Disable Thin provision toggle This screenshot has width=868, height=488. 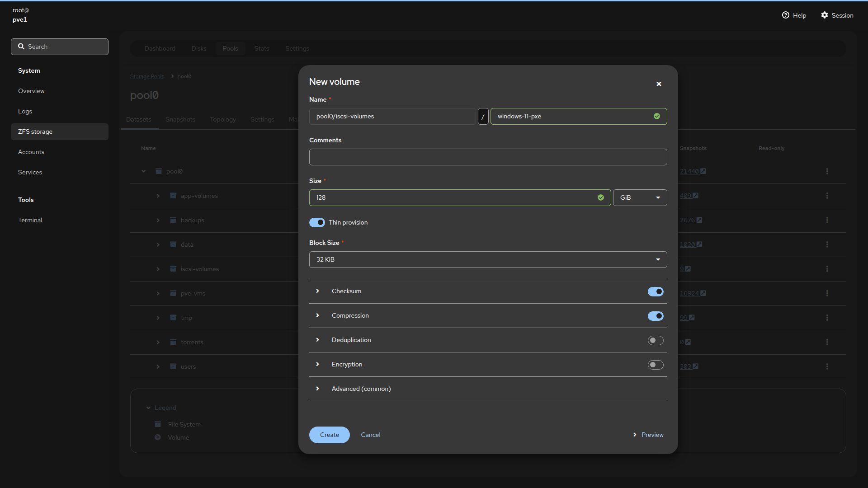[317, 222]
